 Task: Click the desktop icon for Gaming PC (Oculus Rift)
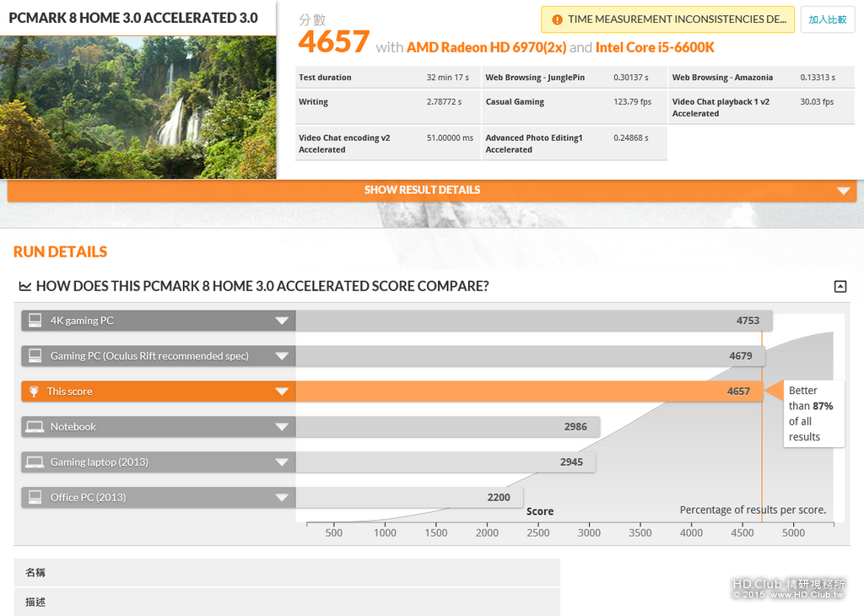pos(35,356)
